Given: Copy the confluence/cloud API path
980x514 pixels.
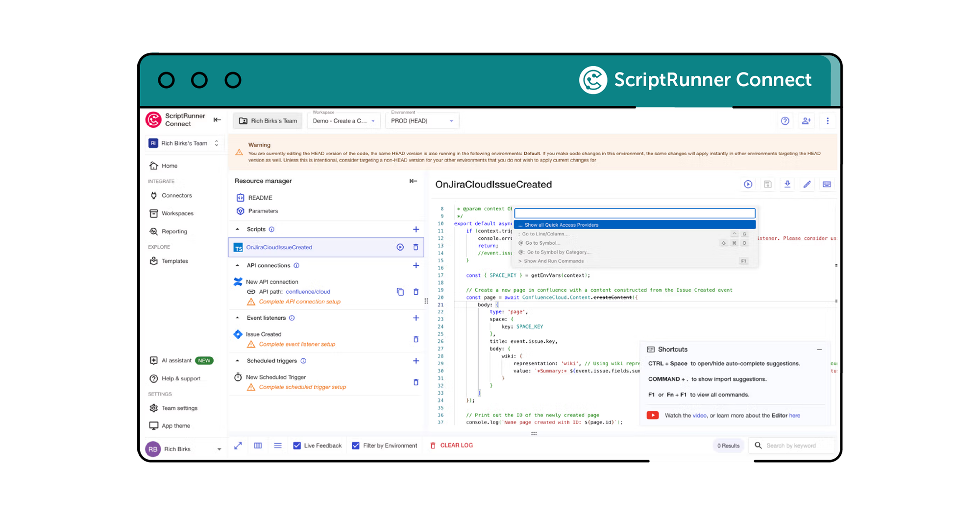Looking at the screenshot, I should [x=400, y=292].
